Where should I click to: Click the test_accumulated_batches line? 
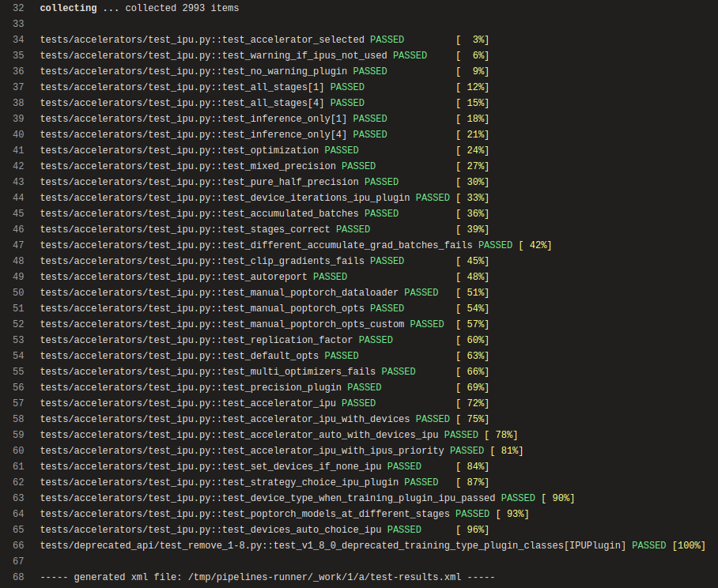click(x=264, y=213)
